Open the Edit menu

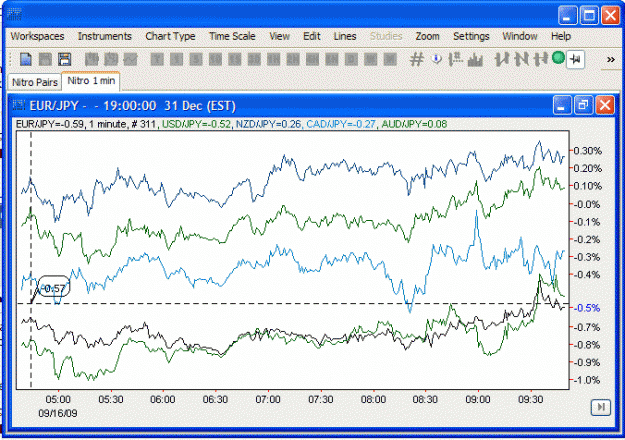click(312, 36)
